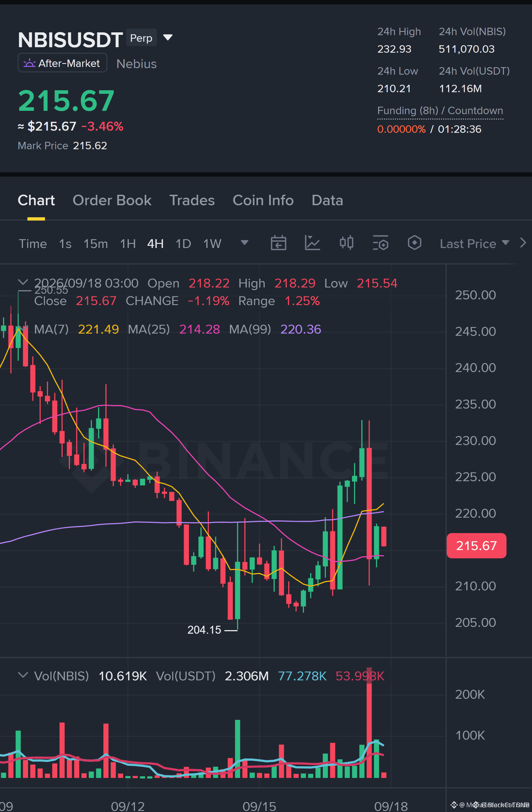Open the Coin Info tab

tap(263, 200)
